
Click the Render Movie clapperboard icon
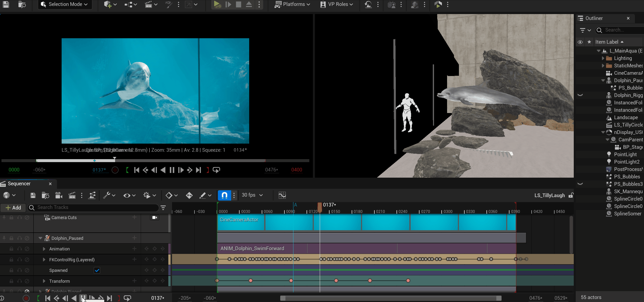pyautogui.click(x=72, y=195)
